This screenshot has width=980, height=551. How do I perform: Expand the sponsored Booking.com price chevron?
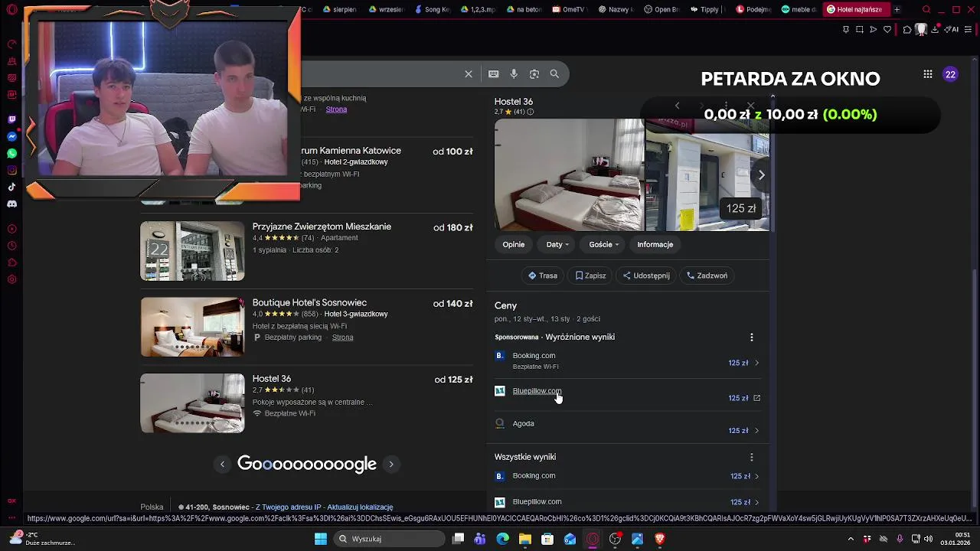click(x=756, y=364)
